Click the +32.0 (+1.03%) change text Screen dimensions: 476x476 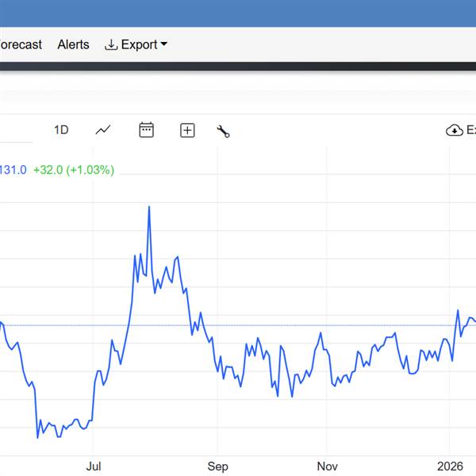[74, 170]
